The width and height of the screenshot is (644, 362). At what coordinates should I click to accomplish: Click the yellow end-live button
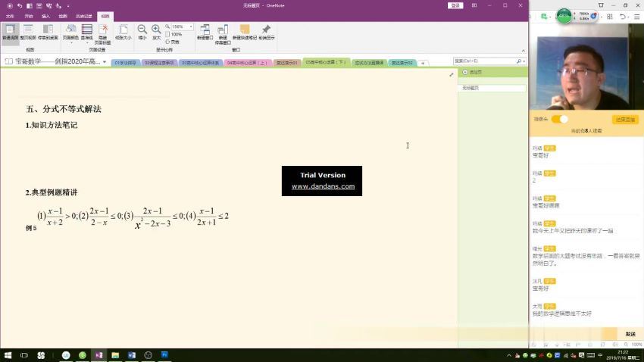(625, 120)
